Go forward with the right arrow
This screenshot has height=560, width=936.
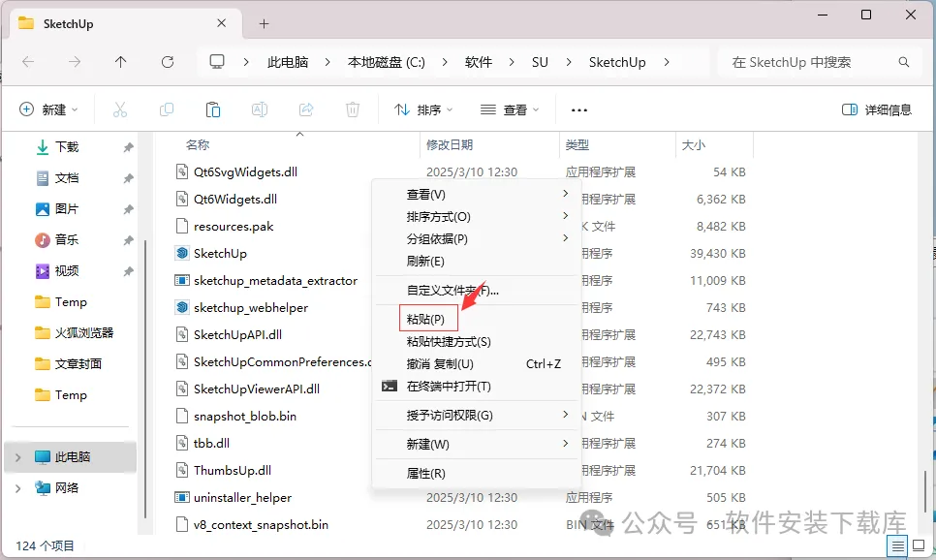tap(74, 62)
